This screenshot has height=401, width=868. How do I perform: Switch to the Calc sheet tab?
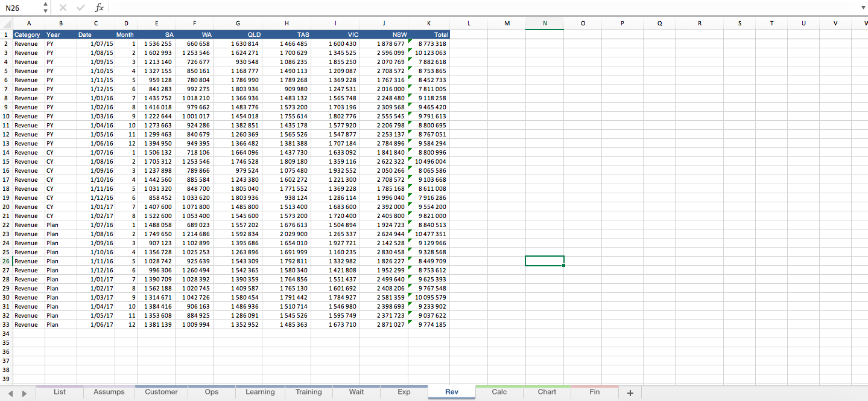coord(499,392)
